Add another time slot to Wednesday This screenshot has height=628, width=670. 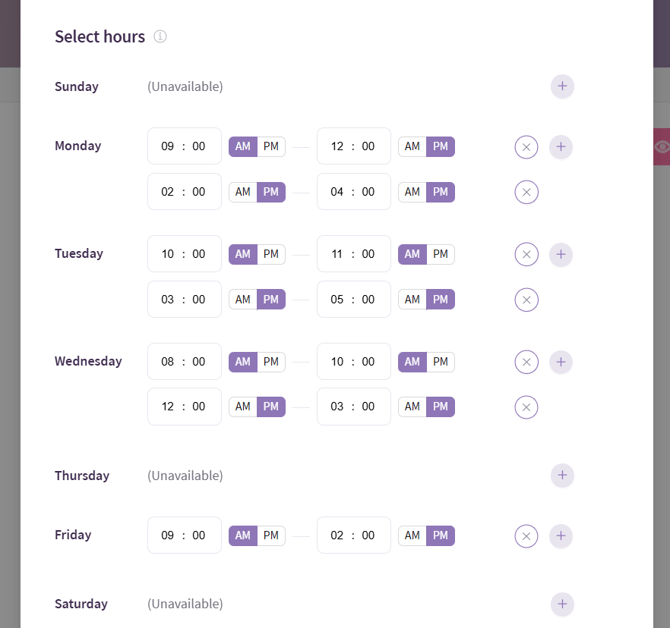(561, 362)
